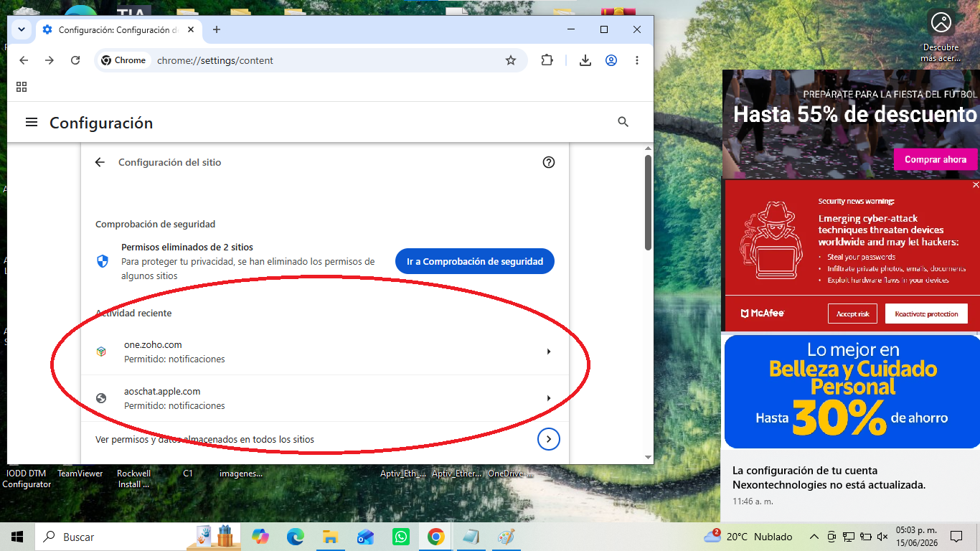
Task: Select the Configuración browser tab
Action: tap(118, 29)
